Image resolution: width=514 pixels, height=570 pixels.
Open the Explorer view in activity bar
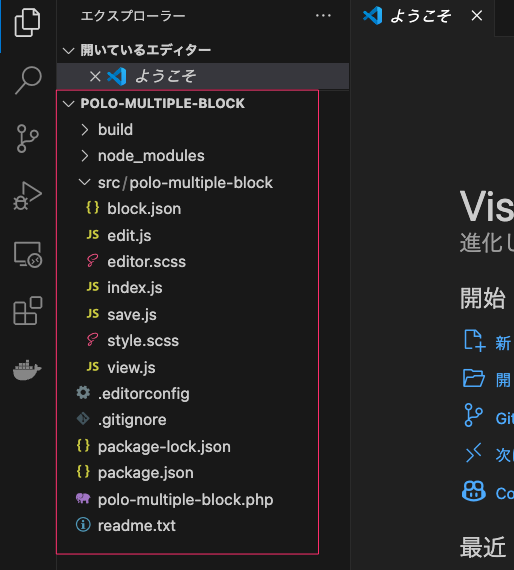coord(28,23)
